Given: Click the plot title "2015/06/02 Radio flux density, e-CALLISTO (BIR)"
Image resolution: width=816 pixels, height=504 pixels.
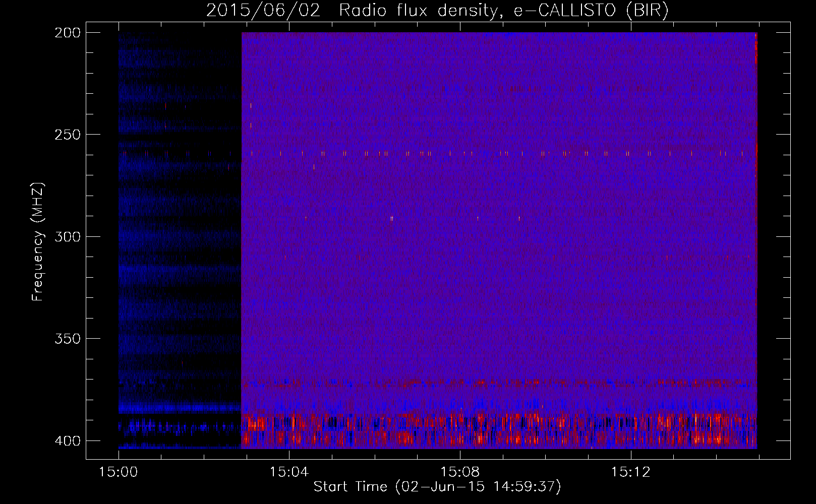Looking at the screenshot, I should tap(437, 11).
